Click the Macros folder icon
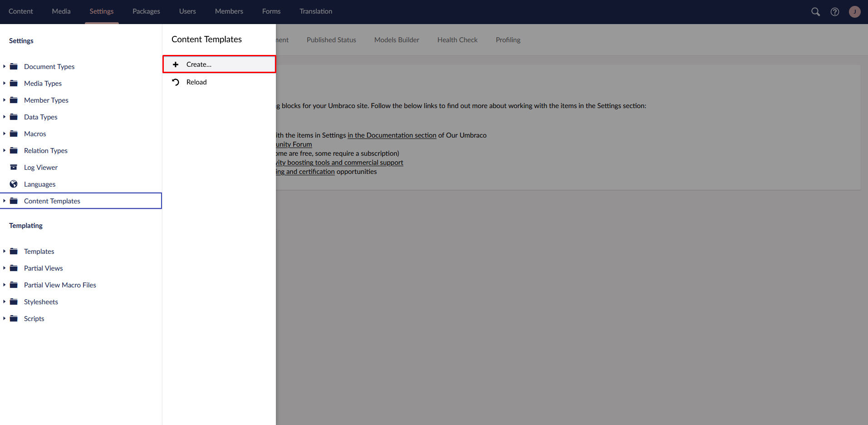Screen dimensions: 868x425 click(14, 133)
